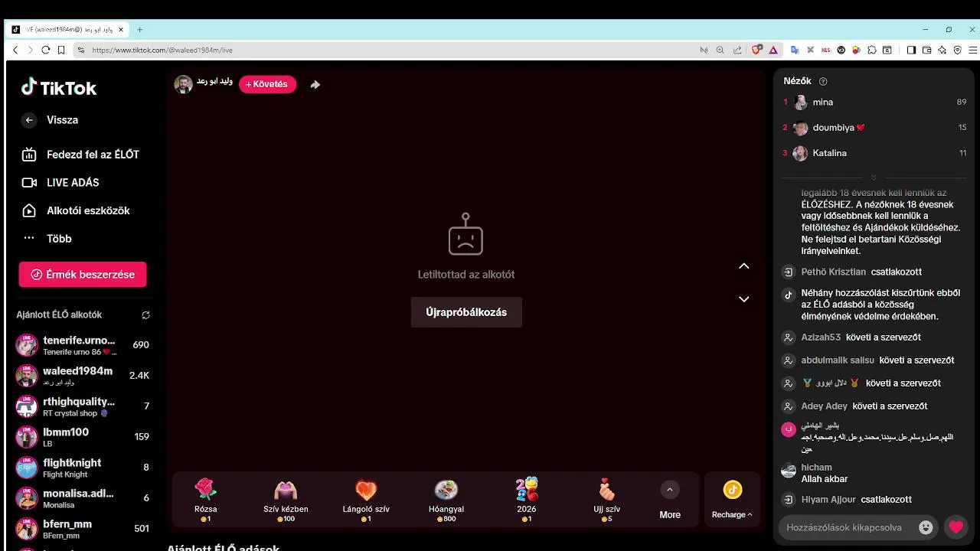Image resolution: width=980 pixels, height=551 pixels.
Task: Click browser forward button
Action: coord(31,50)
